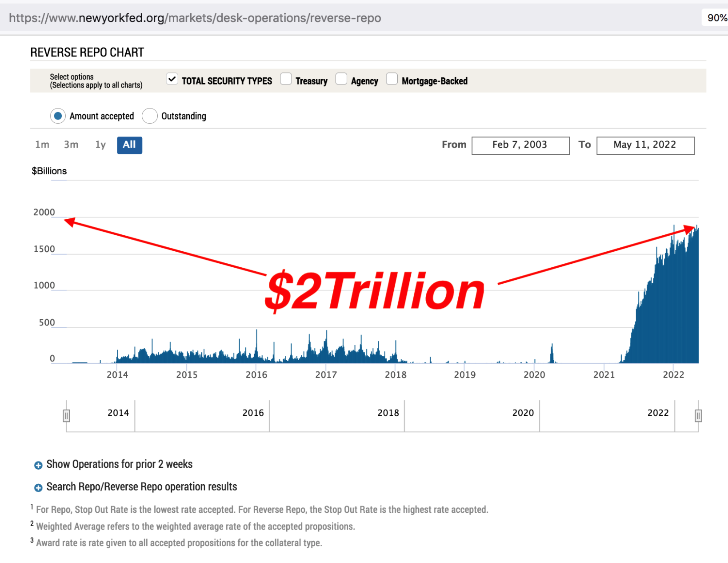Screen dimensions: 728x563
Task: Click the 90% zoom level indicator
Action: 716,18
